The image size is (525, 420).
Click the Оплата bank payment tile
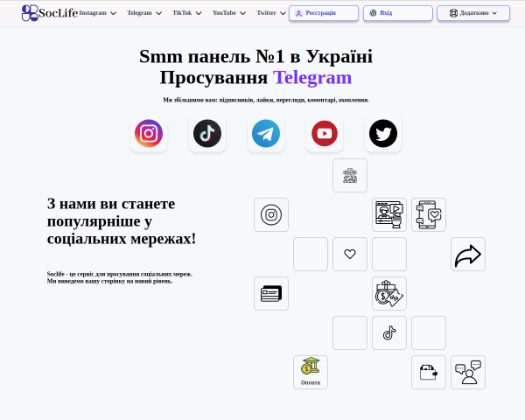click(311, 372)
